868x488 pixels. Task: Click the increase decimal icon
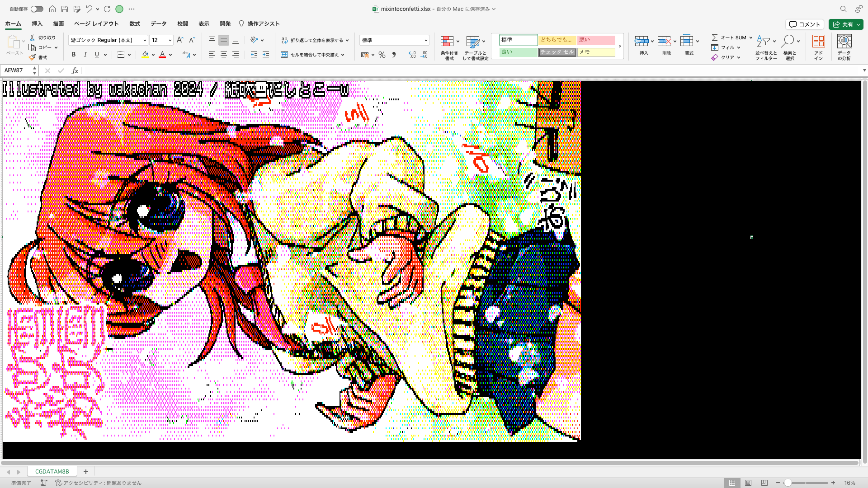pyautogui.click(x=412, y=55)
